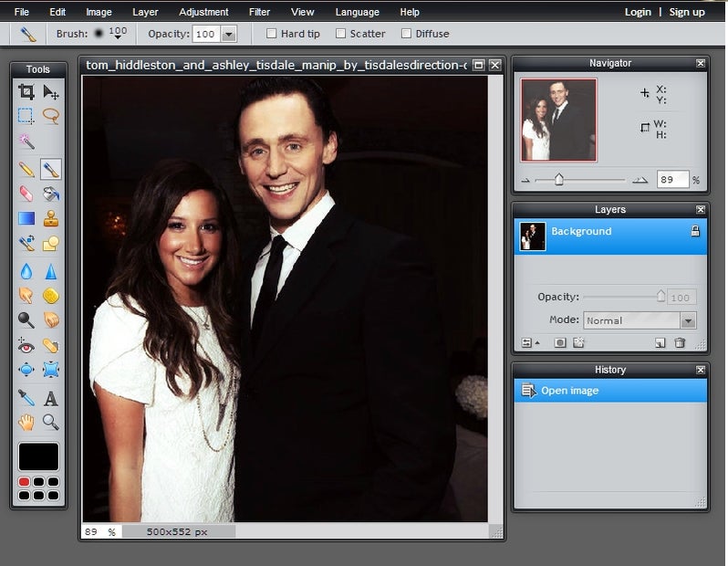Check the Diffuse option

[406, 34]
